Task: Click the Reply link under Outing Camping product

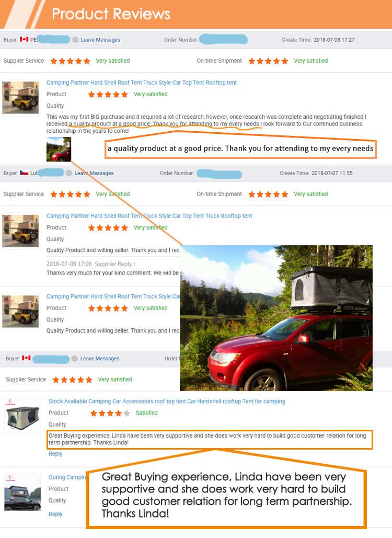Action: click(x=55, y=514)
